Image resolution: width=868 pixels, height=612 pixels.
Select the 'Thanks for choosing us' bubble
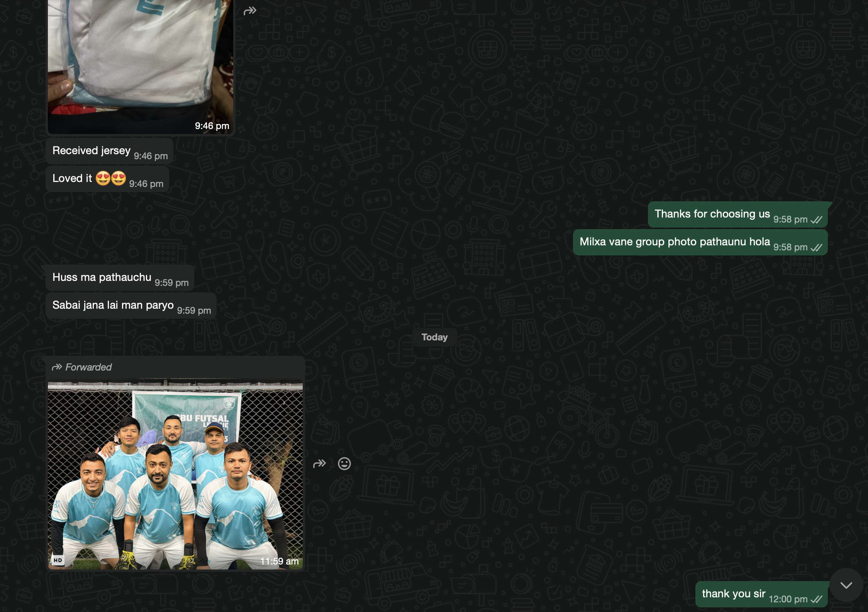(712, 214)
